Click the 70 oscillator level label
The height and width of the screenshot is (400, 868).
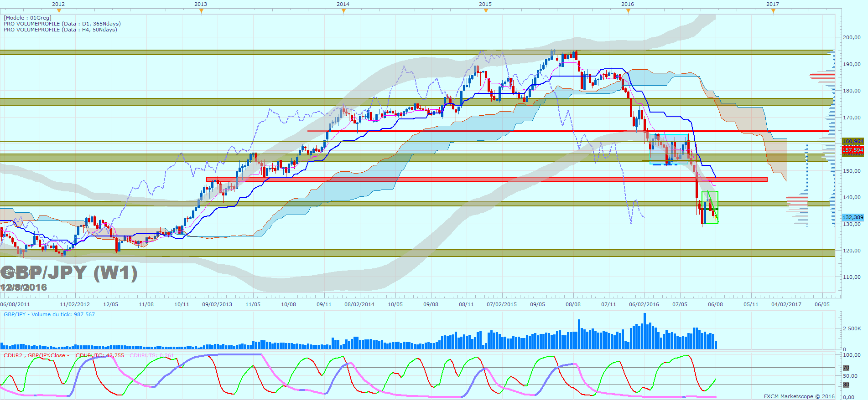tap(846, 368)
